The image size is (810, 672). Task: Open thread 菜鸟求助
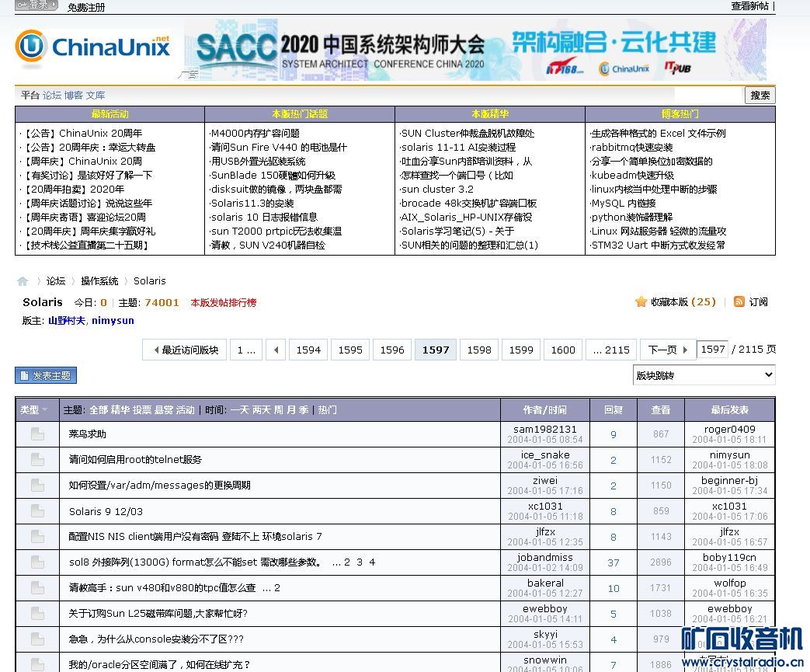coord(87,434)
